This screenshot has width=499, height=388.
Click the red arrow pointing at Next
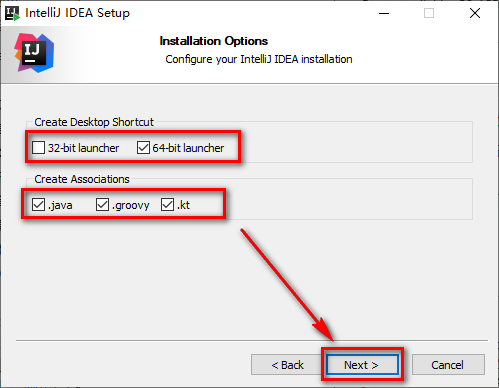287,285
